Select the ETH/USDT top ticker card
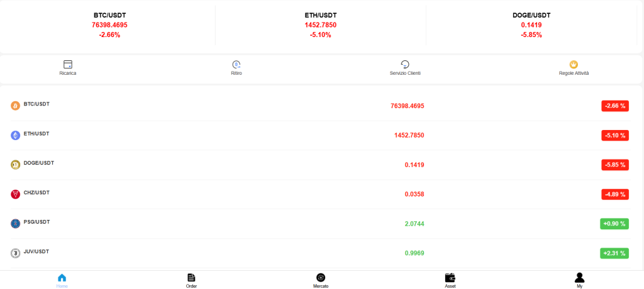 [321, 25]
